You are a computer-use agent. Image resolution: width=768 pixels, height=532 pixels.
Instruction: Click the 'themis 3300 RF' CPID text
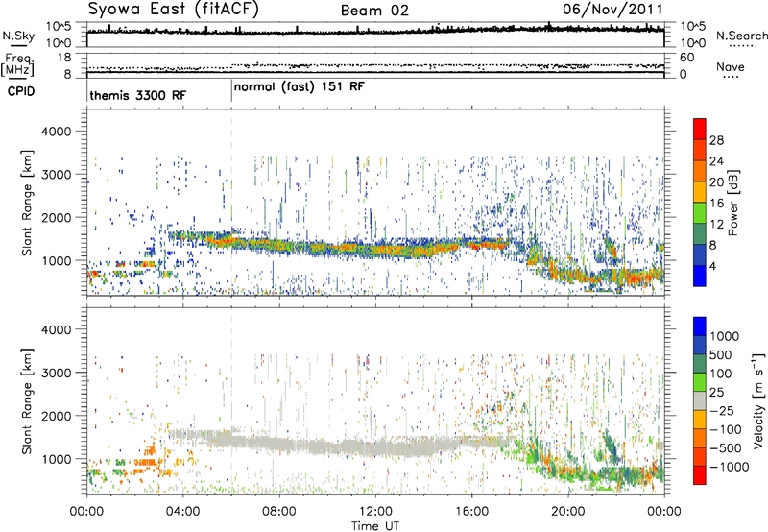[138, 95]
